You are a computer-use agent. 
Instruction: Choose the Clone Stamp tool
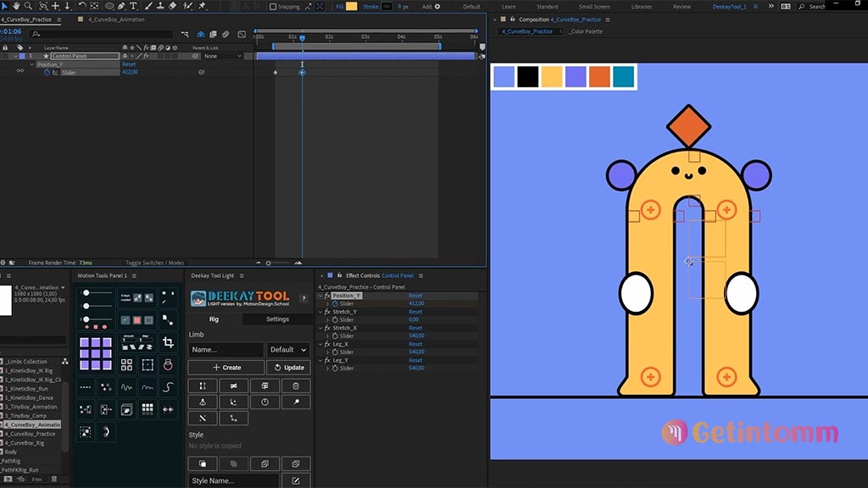[x=160, y=6]
